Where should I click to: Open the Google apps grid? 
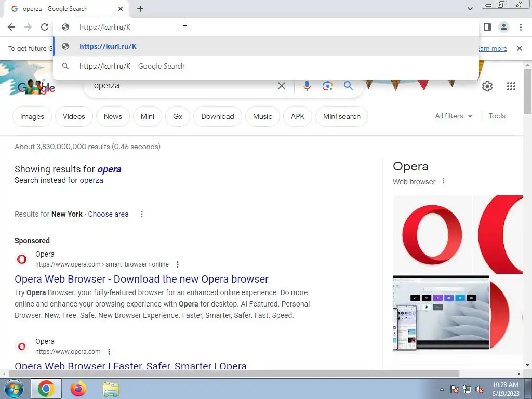click(x=511, y=86)
